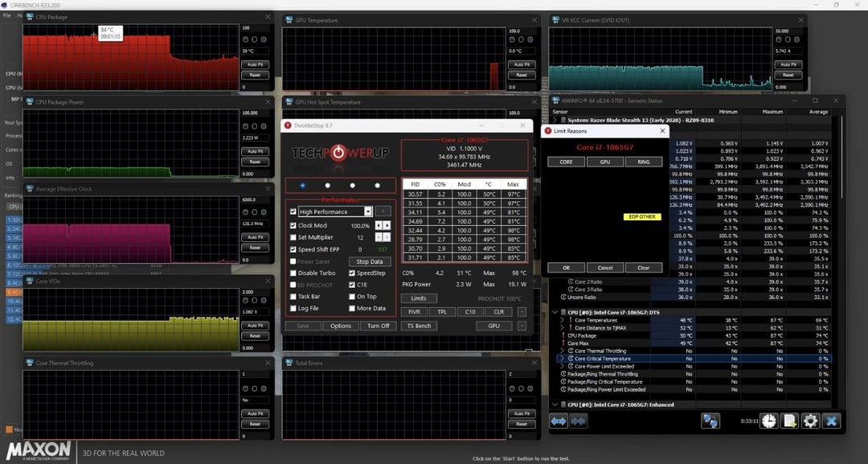Select the second ThrottleStop profile radio button
This screenshot has height=464, width=868.
(327, 186)
